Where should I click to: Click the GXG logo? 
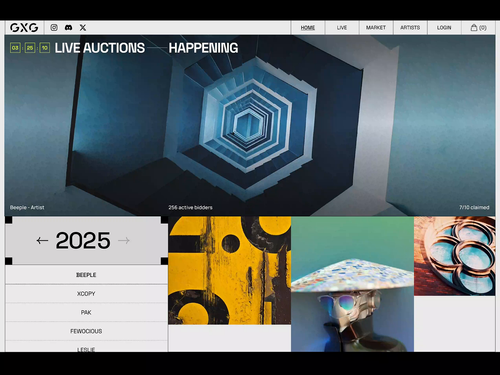(x=24, y=28)
